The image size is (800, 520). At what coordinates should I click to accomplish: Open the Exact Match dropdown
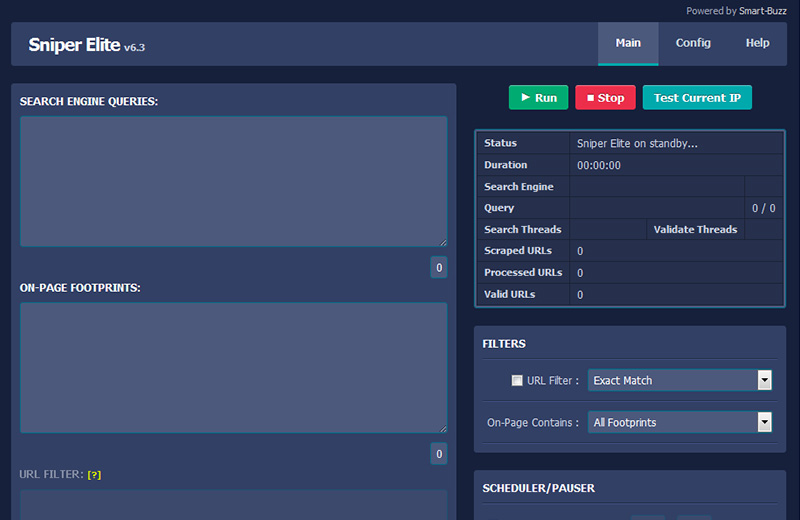pos(680,380)
